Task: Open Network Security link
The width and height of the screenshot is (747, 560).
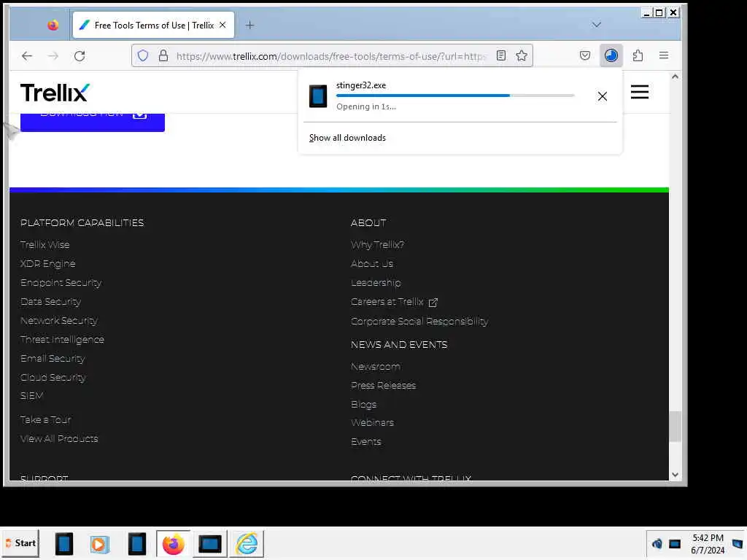Action: 58,321
